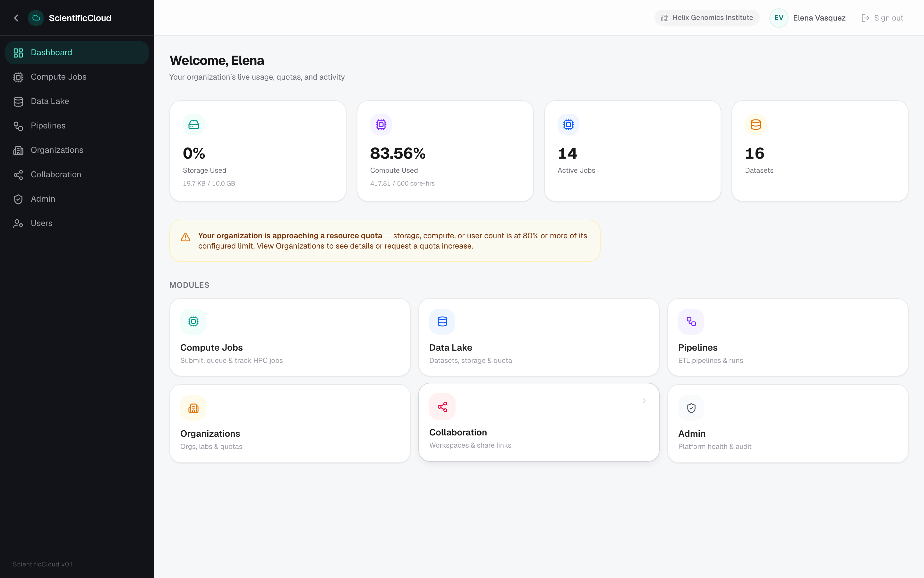Click the 83.56% compute value

coord(398,153)
